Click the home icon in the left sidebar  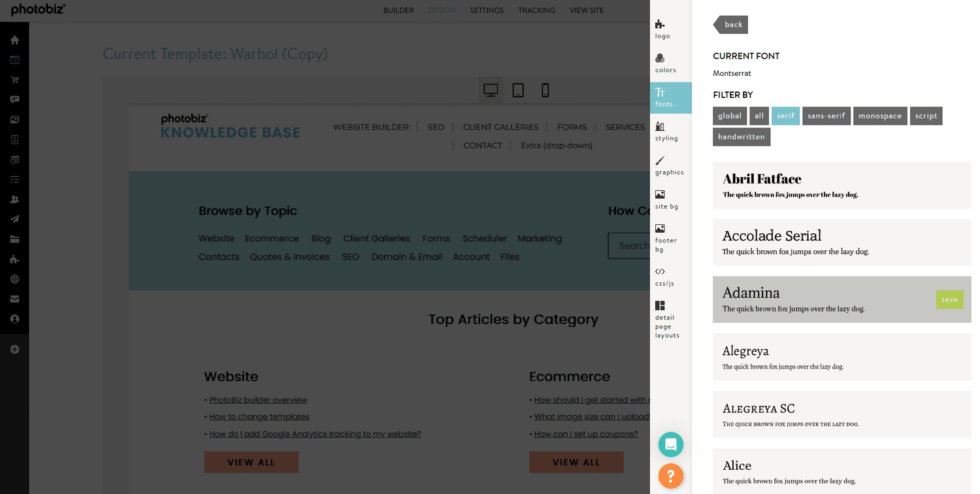pyautogui.click(x=14, y=40)
